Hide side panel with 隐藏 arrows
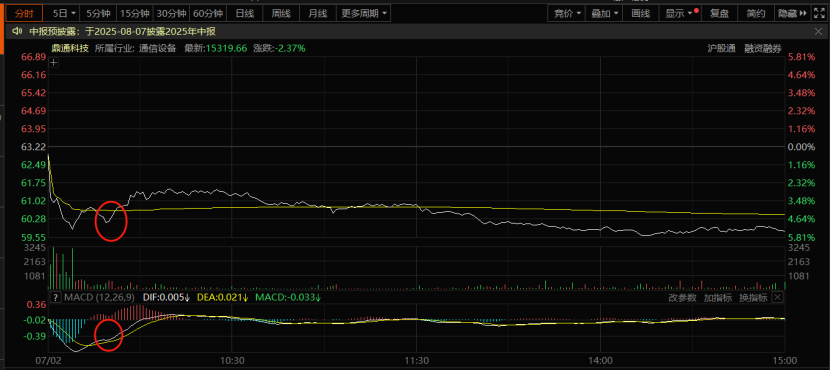Image resolution: width=830 pixels, height=370 pixels. tap(792, 13)
